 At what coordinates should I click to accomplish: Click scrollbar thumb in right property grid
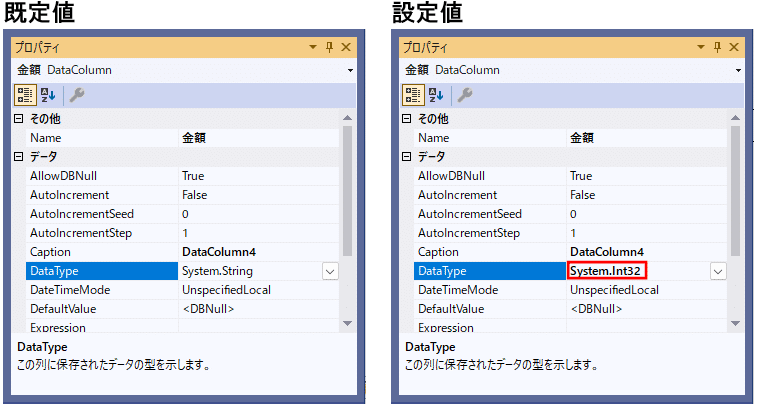735,191
